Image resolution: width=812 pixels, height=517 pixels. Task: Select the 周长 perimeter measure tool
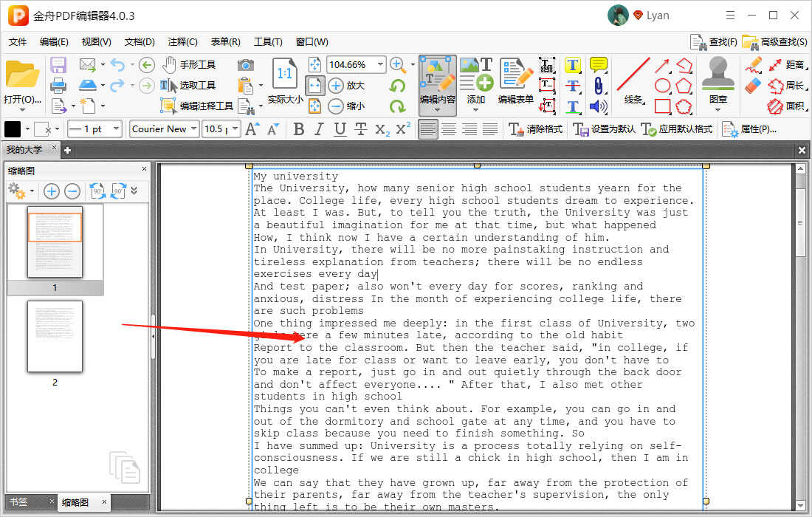point(786,86)
